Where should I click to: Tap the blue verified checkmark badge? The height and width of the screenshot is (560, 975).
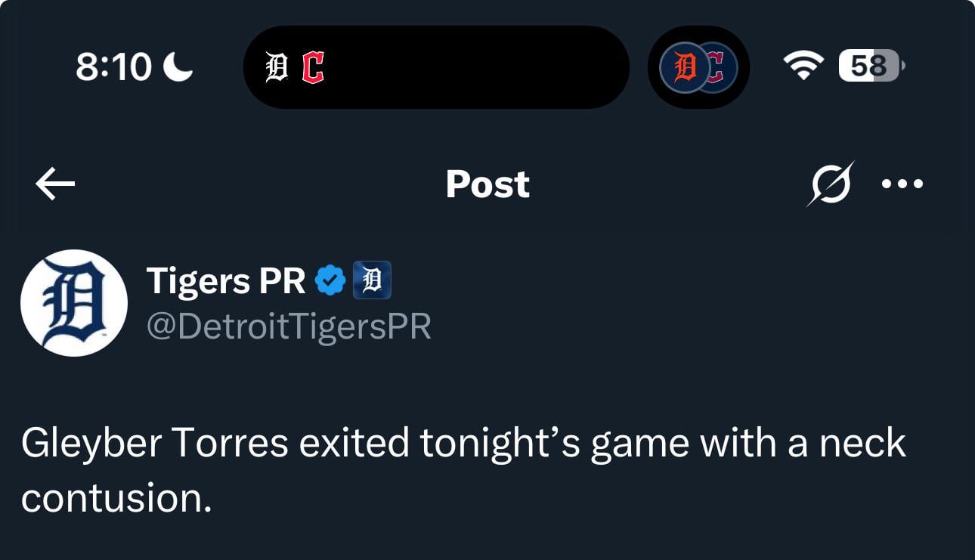click(x=330, y=280)
